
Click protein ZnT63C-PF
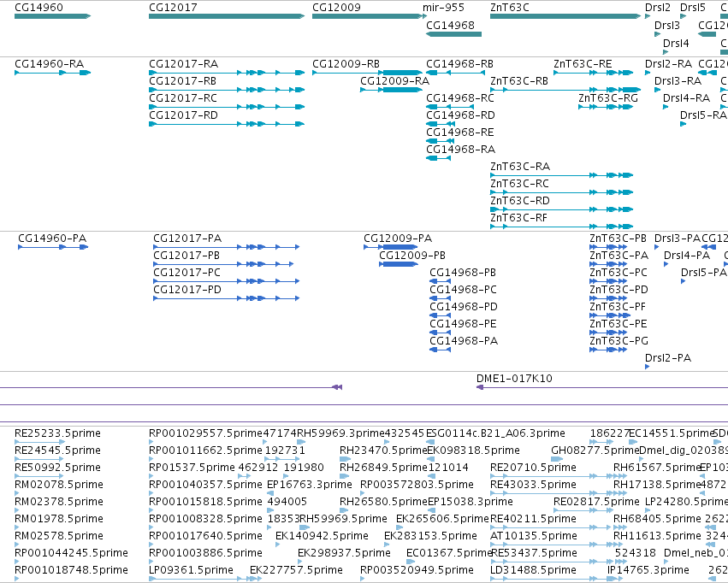point(618,307)
